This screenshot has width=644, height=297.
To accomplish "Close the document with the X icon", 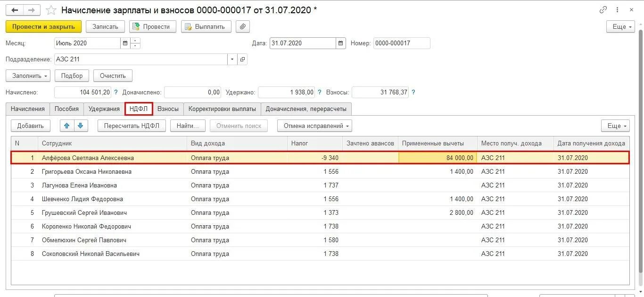I will pyautogui.click(x=632, y=10).
